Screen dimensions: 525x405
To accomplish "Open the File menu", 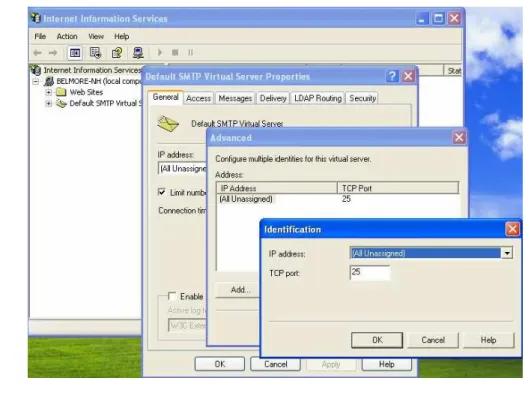I will (x=40, y=36).
